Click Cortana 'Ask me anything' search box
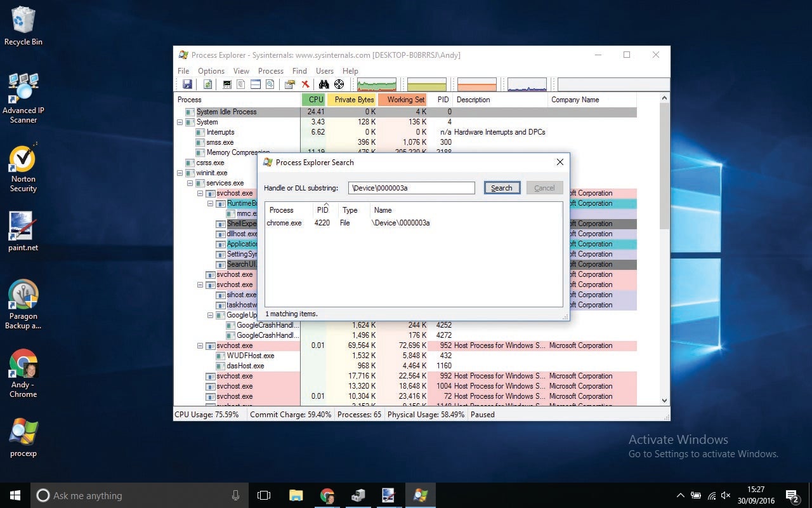 pyautogui.click(x=140, y=495)
